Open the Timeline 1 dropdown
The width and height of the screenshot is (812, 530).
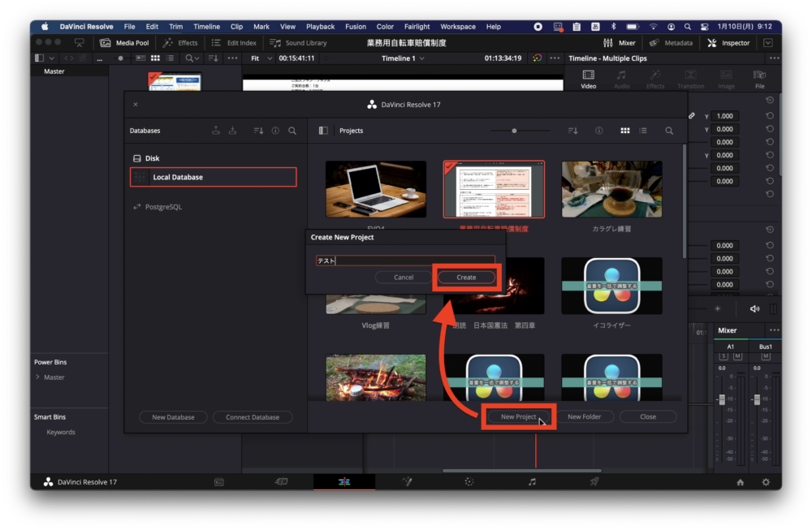point(403,58)
